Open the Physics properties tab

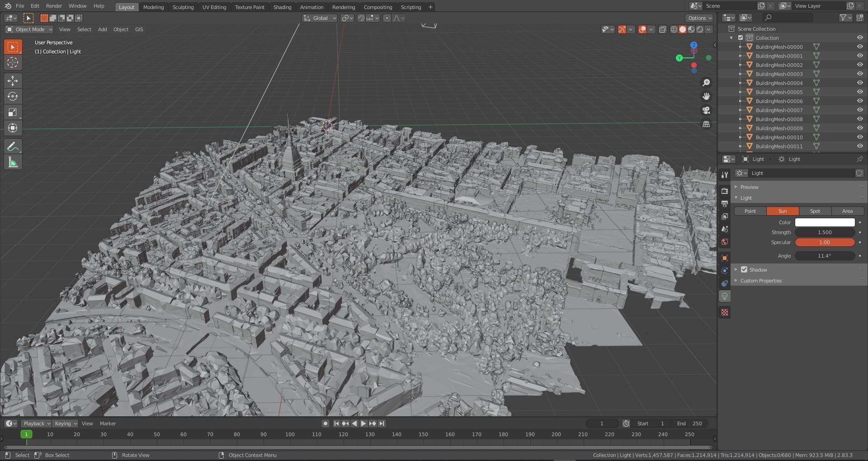725,271
